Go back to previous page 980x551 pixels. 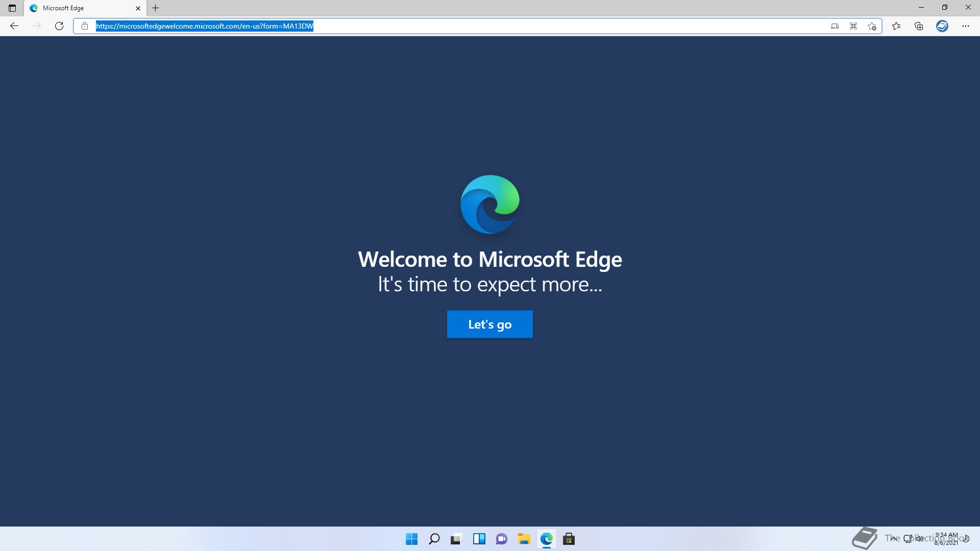[x=14, y=26]
